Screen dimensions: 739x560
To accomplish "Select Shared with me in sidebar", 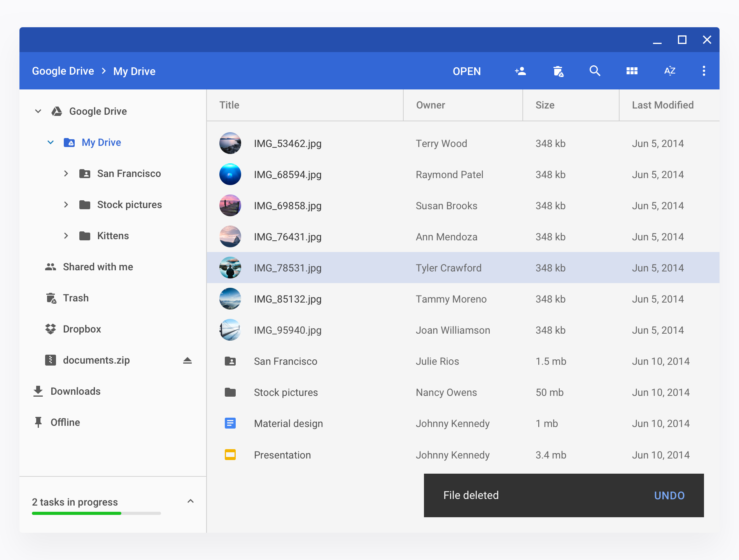I will 98,267.
